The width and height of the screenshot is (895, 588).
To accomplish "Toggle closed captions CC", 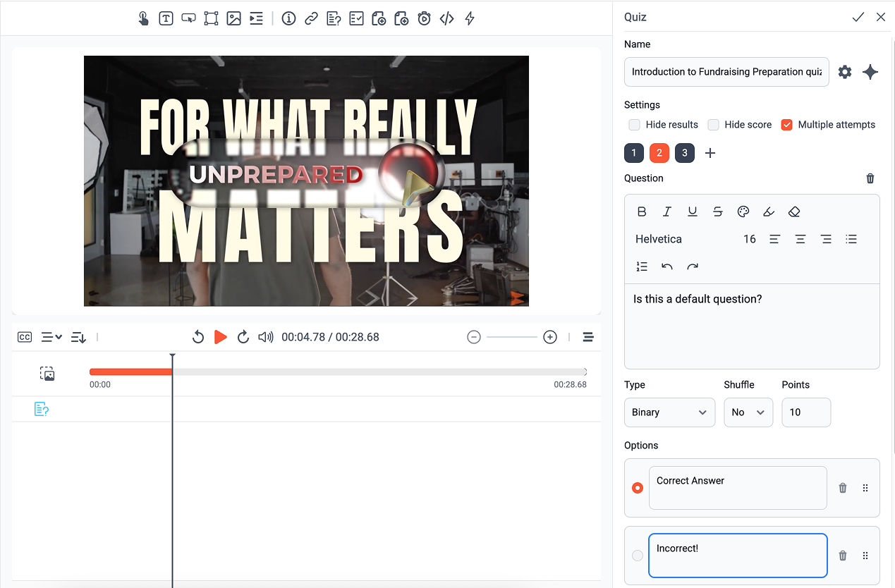I will point(25,337).
